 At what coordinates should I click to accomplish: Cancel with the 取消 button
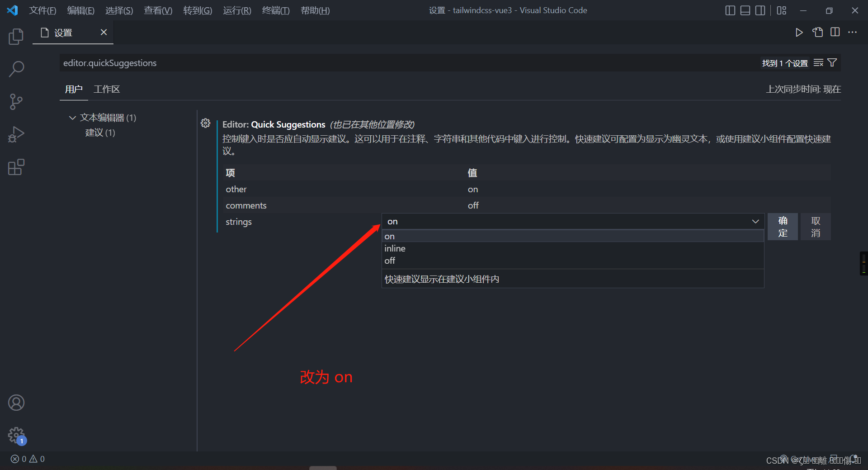pos(816,227)
